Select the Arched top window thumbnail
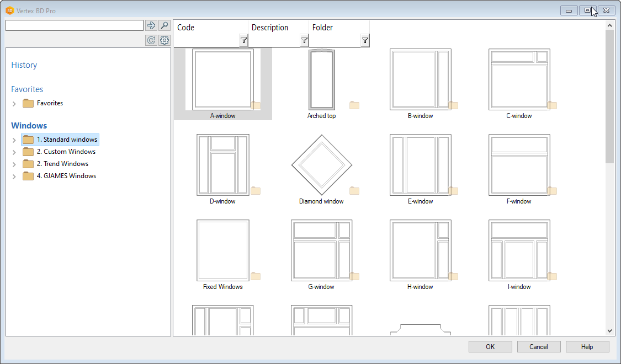This screenshot has height=364, width=621. (x=321, y=80)
